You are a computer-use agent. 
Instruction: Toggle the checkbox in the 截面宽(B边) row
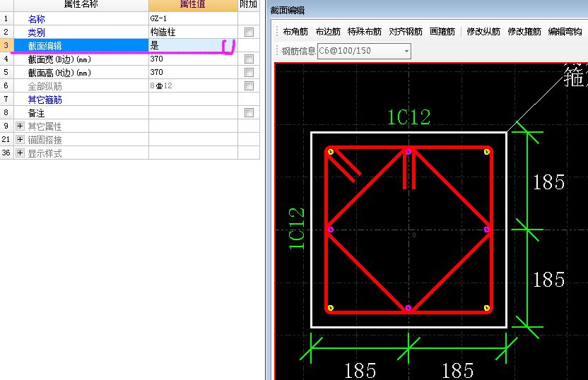[x=249, y=59]
